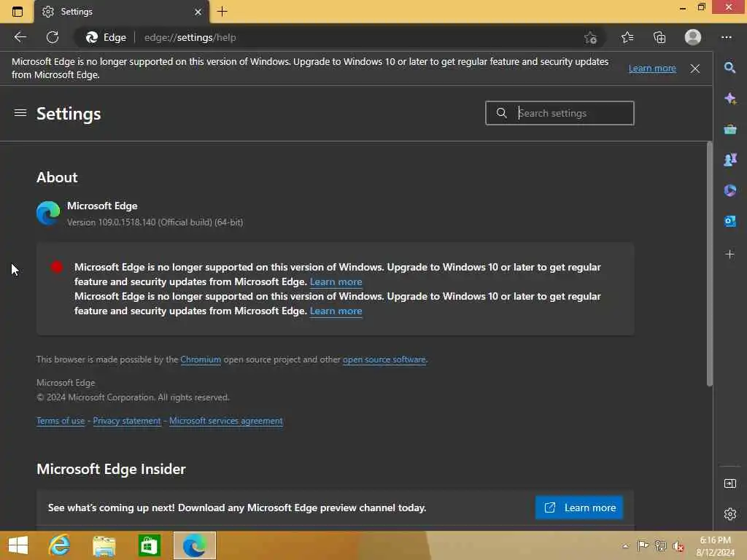This screenshot has width=747, height=560.
Task: Open the tab actions menu icon
Action: [18, 12]
